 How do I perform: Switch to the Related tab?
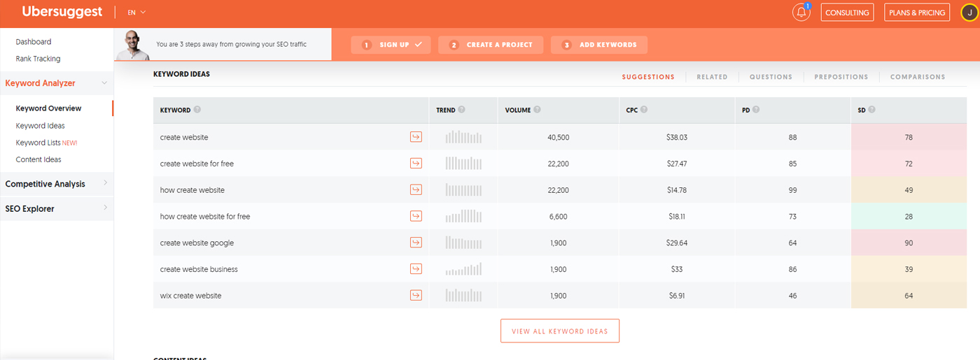(x=712, y=77)
